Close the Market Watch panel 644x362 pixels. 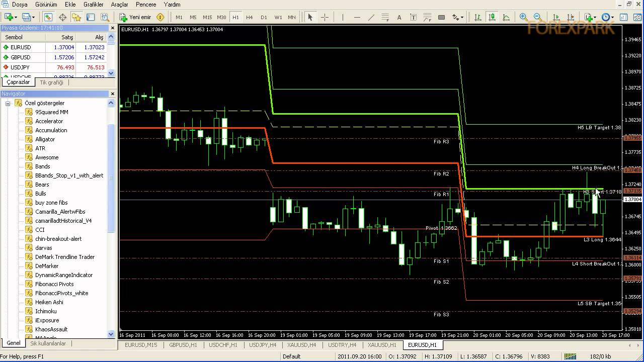[112, 28]
